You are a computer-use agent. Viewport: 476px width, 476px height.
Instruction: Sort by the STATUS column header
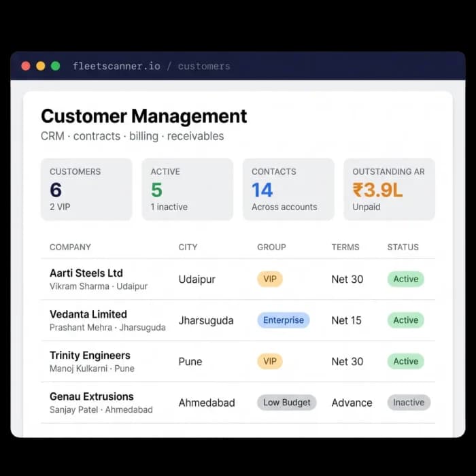403,247
